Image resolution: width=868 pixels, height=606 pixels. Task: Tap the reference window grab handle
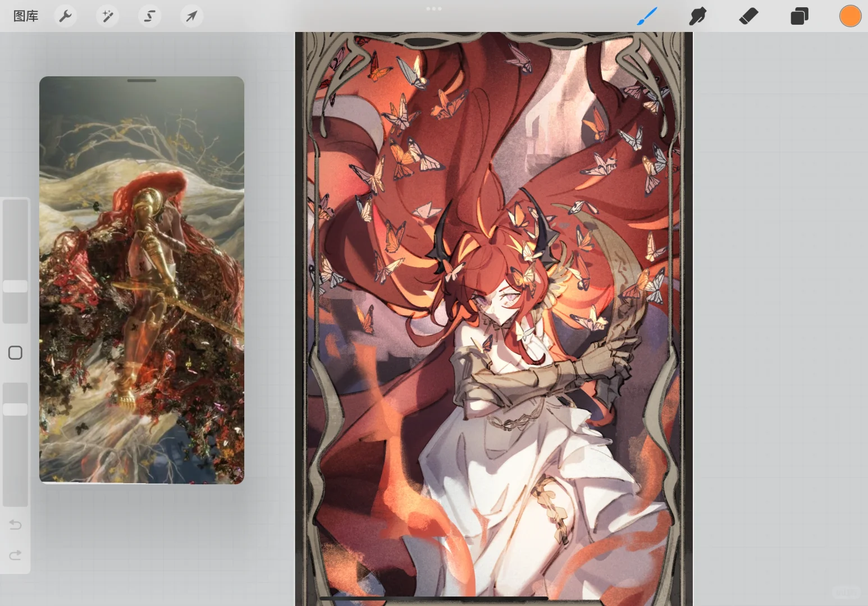[141, 81]
